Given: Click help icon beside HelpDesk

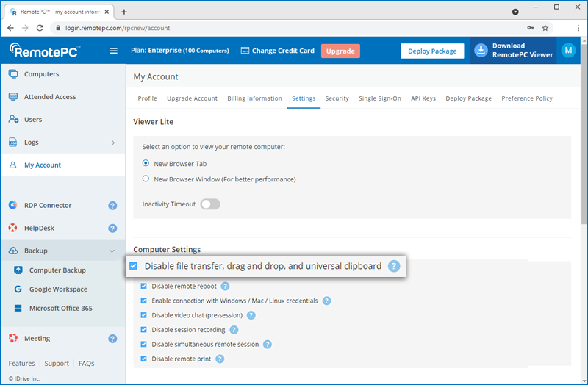Looking at the screenshot, I should coord(112,229).
